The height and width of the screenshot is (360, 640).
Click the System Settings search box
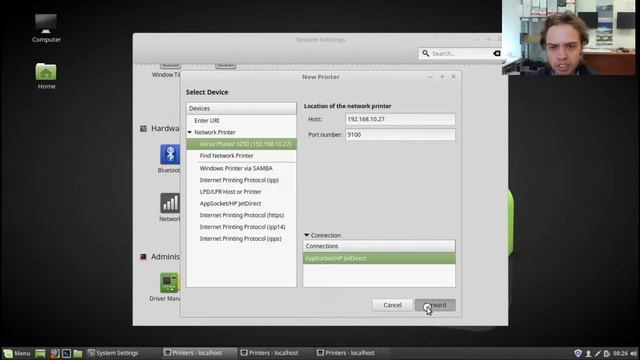(x=460, y=53)
